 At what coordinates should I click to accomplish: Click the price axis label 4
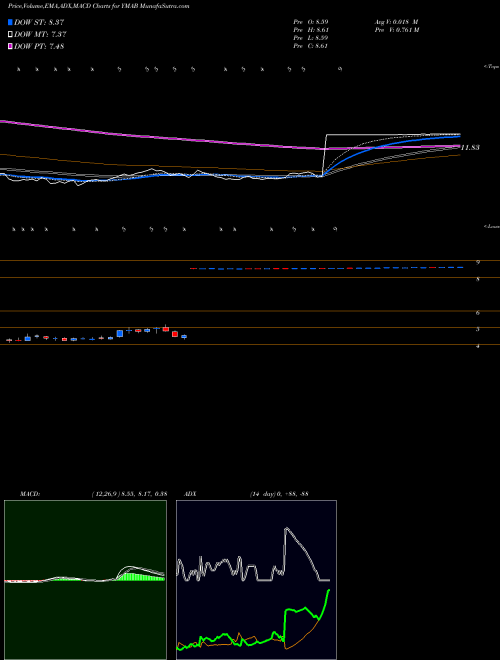478,346
